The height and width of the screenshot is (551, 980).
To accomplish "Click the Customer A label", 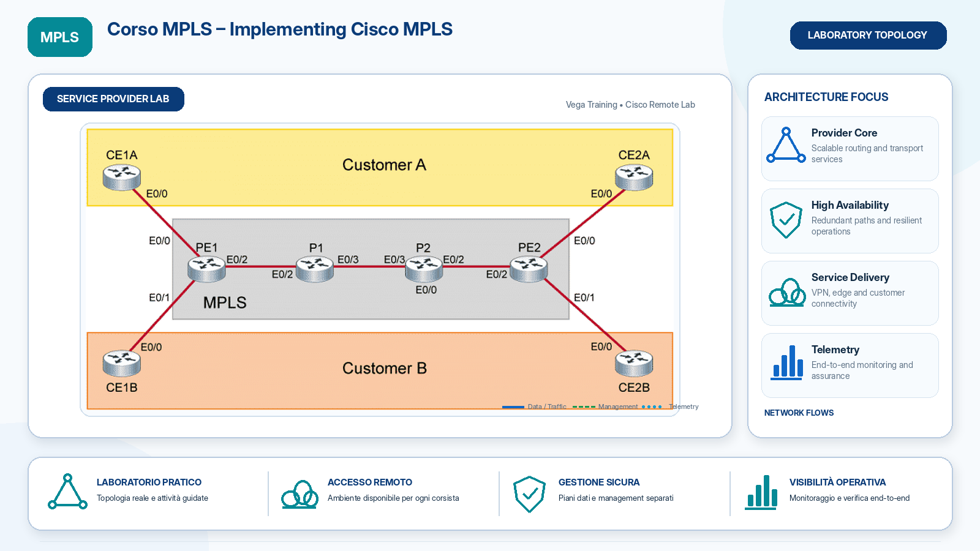I will click(384, 165).
